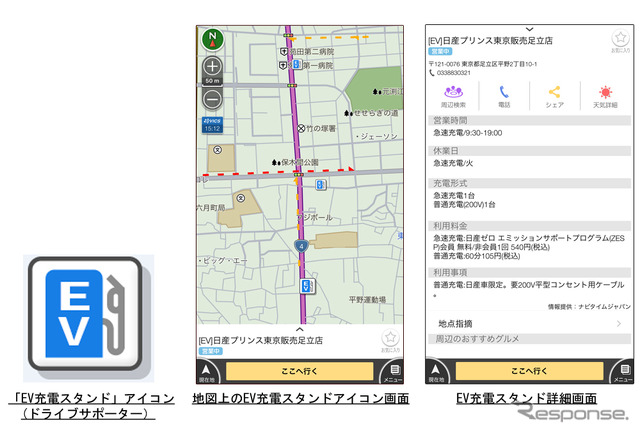Zoom out with the minus map button

(x=212, y=99)
